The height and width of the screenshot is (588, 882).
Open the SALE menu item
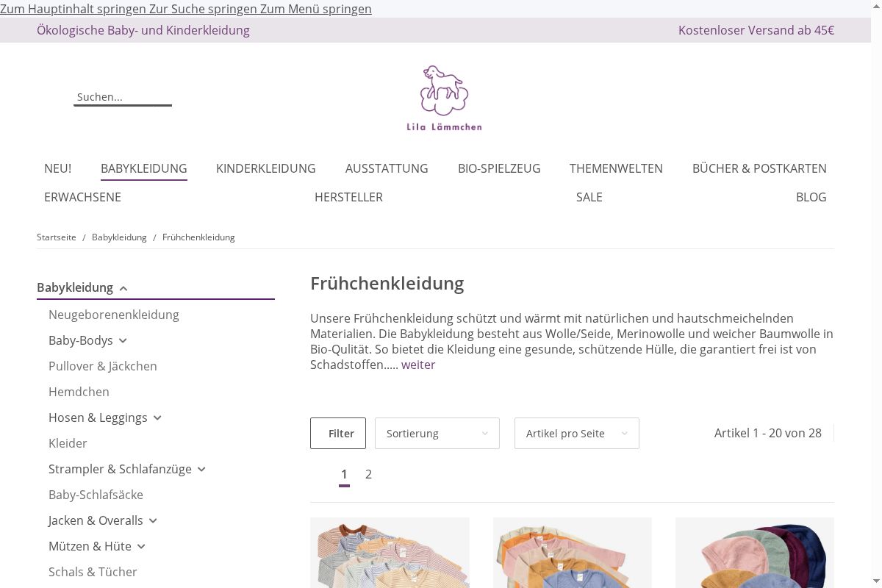point(589,197)
